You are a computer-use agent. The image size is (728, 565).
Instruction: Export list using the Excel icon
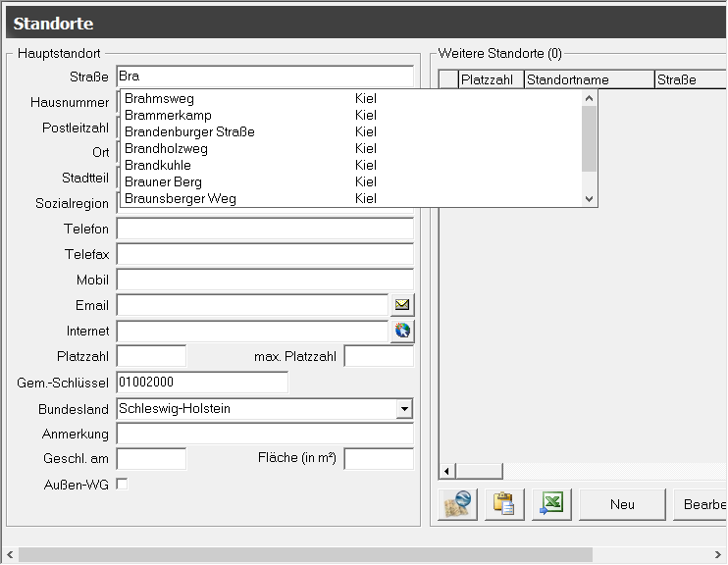click(551, 504)
